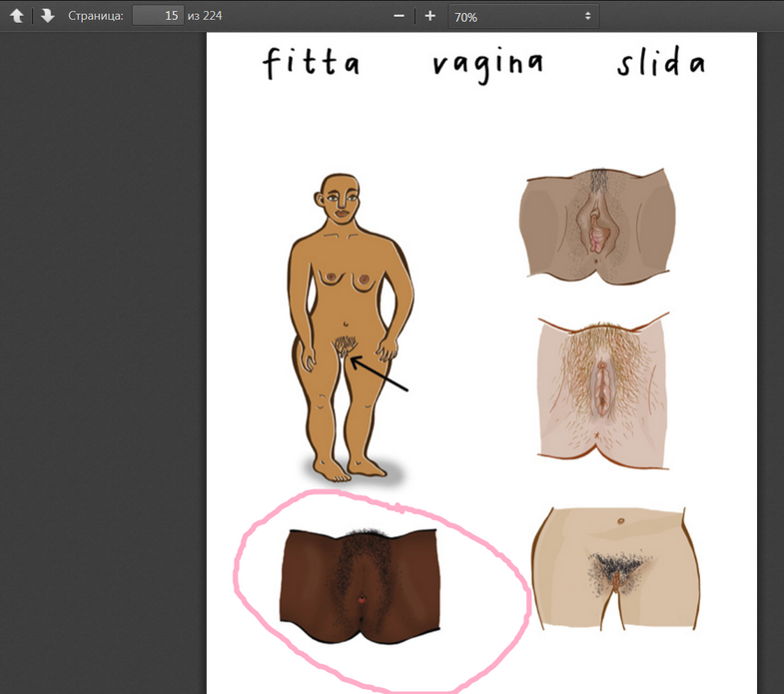Click the handwritten word "vagina"
784x694 pixels.
pyautogui.click(x=488, y=64)
